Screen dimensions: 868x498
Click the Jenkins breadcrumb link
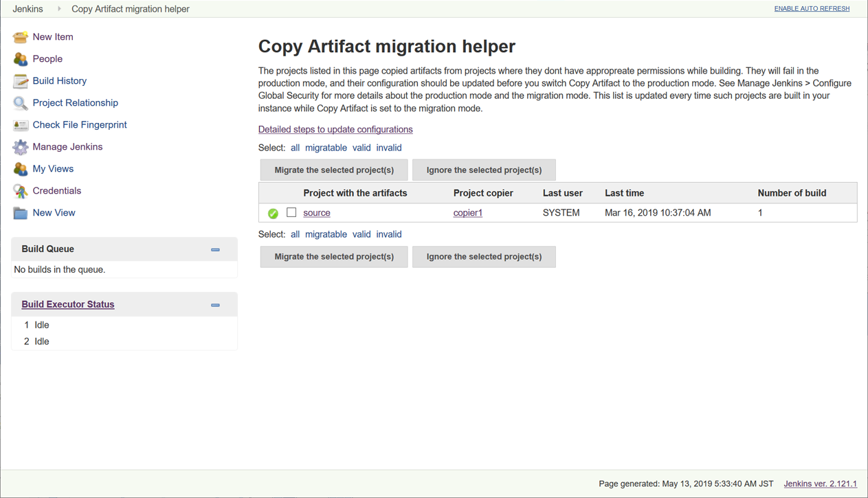click(x=27, y=9)
